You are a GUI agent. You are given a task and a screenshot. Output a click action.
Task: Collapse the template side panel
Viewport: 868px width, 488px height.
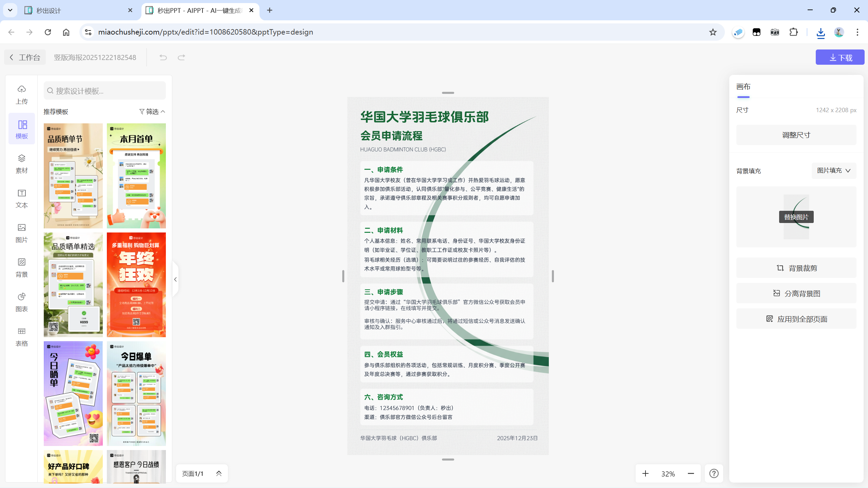point(175,279)
